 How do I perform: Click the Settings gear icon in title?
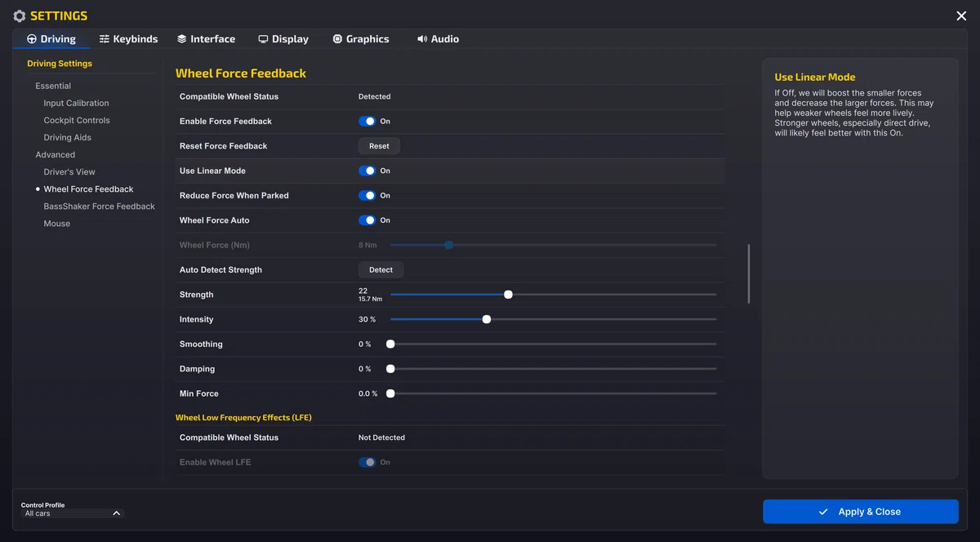20,16
